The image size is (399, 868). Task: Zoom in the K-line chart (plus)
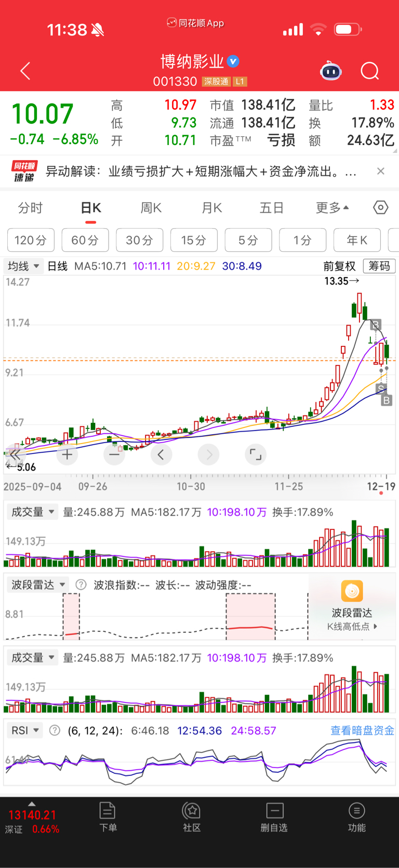click(67, 455)
